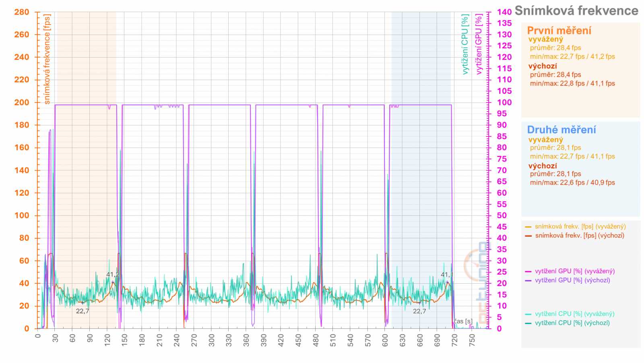This screenshot has height=363, width=644.
Task: Click 'vyvážený' label under Druhé měření
Action: click(x=546, y=140)
